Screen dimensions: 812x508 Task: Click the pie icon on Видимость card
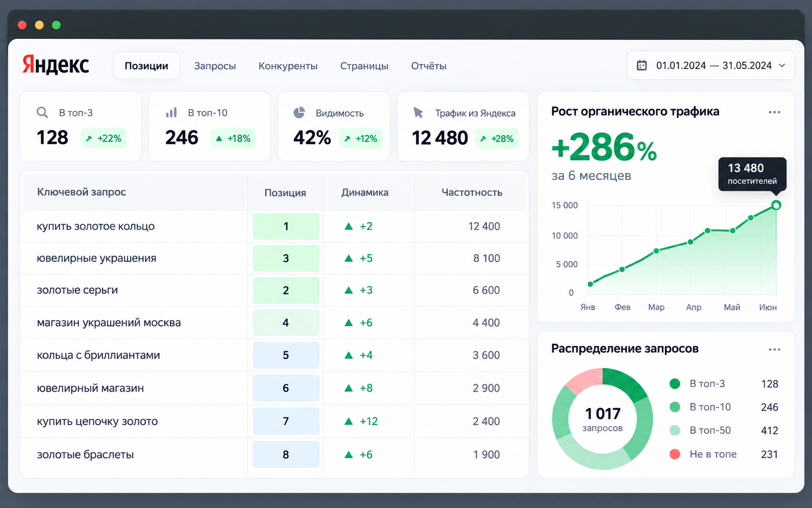(299, 112)
